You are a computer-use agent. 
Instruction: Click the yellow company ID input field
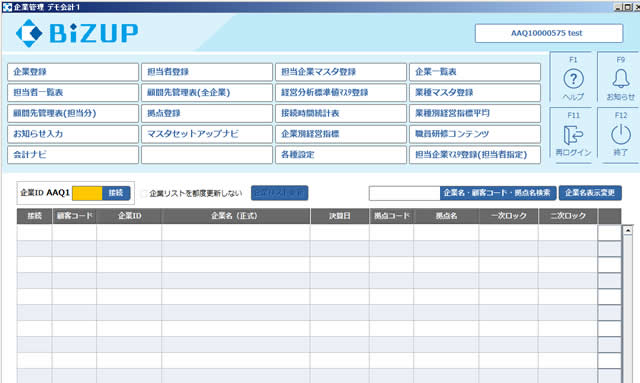[x=87, y=193]
